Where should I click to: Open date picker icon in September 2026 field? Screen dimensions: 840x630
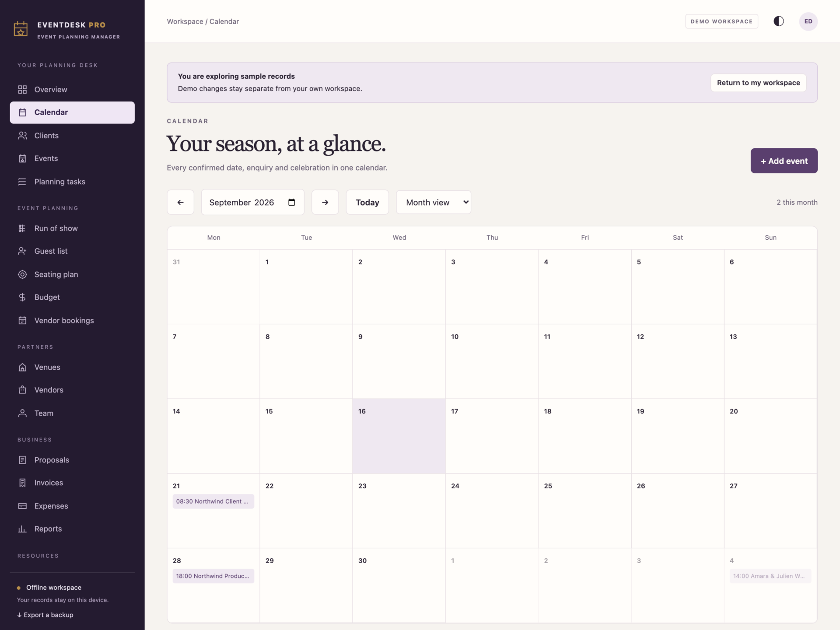tap(292, 202)
